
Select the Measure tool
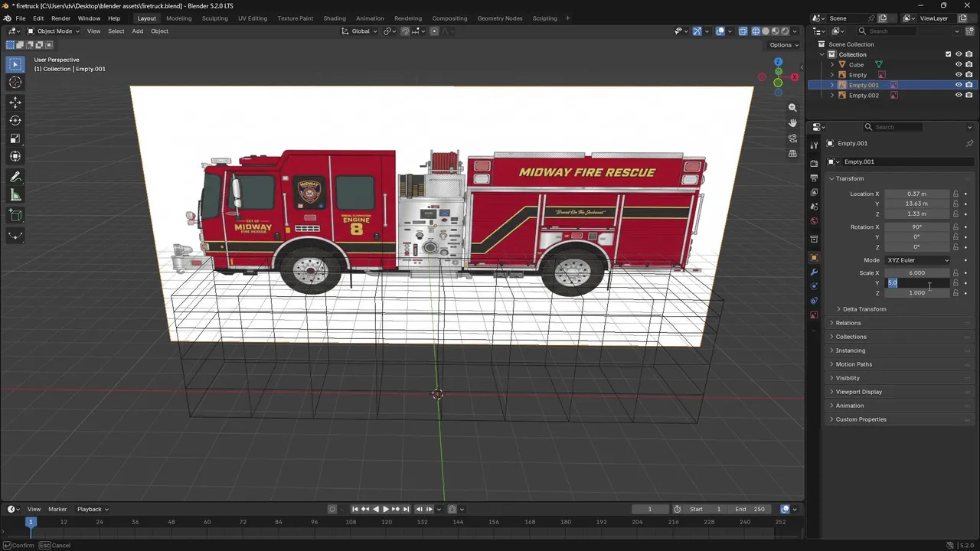click(x=15, y=195)
